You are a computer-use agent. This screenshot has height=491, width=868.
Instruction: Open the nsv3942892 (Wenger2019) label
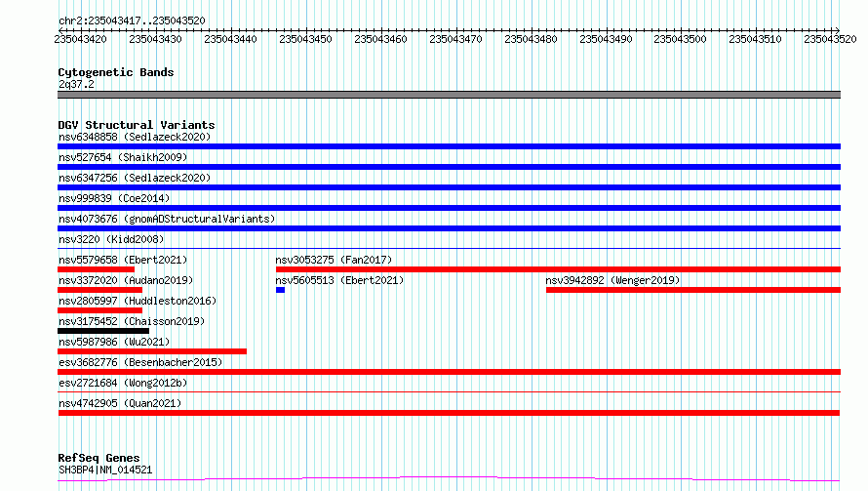pyautogui.click(x=612, y=280)
